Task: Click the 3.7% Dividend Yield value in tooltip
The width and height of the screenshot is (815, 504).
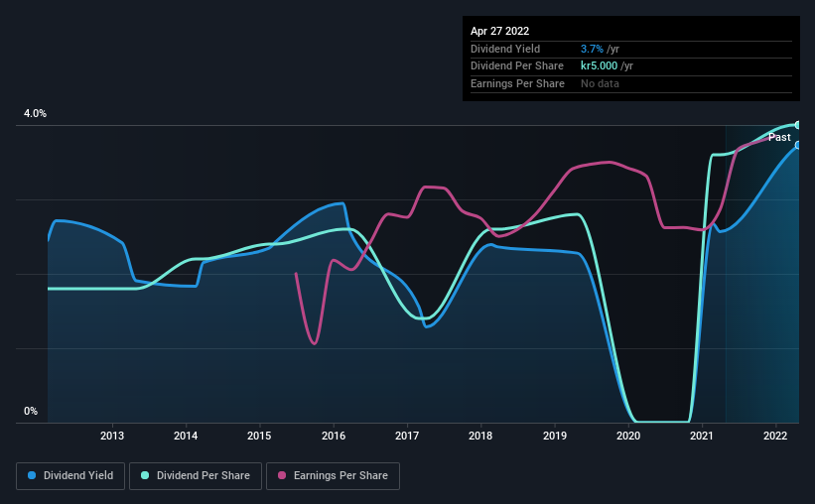Action: pyautogui.click(x=592, y=49)
